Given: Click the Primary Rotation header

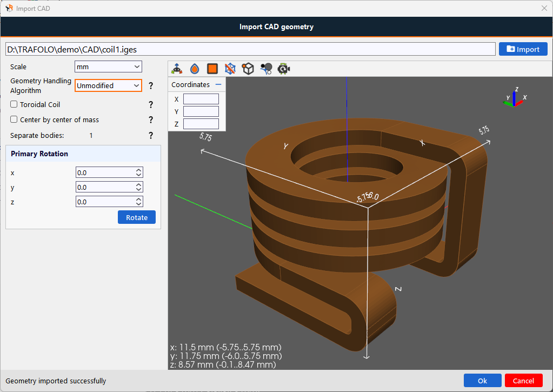Looking at the screenshot, I should pos(83,154).
